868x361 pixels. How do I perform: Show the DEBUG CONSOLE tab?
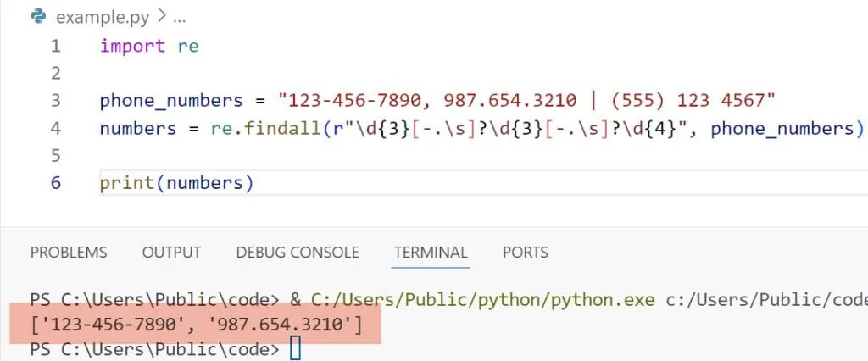pos(298,252)
